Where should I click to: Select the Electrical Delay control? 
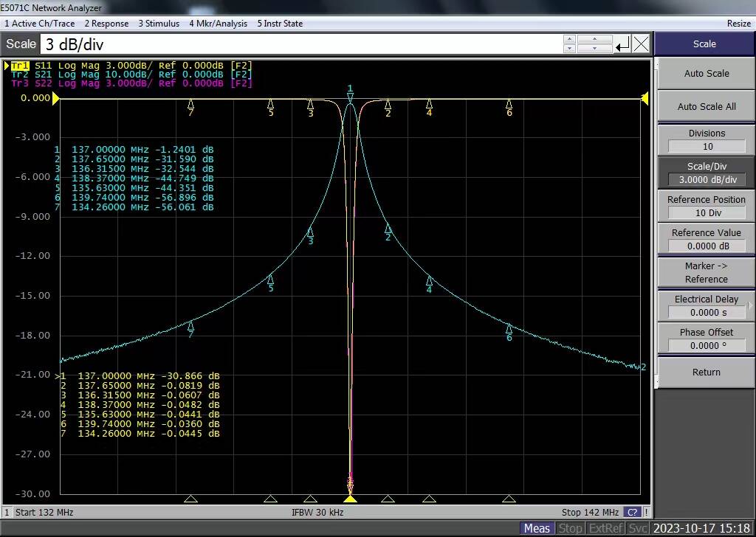[x=704, y=305]
